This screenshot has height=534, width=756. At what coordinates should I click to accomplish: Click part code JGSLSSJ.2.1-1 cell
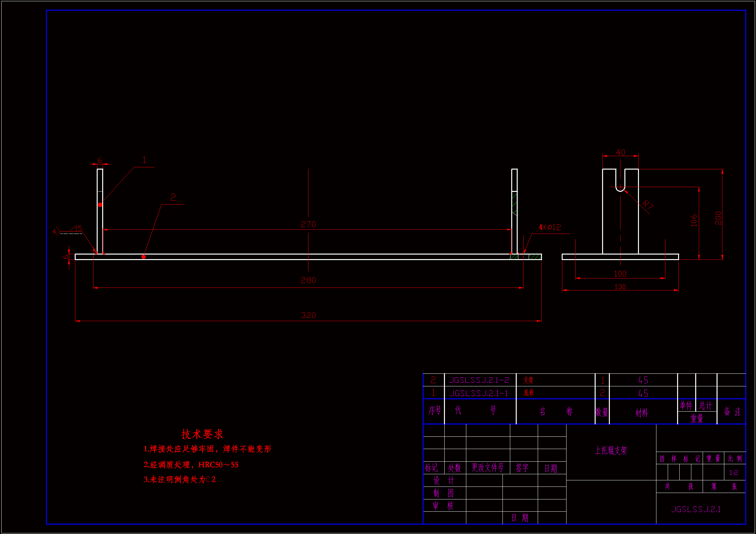click(479, 393)
